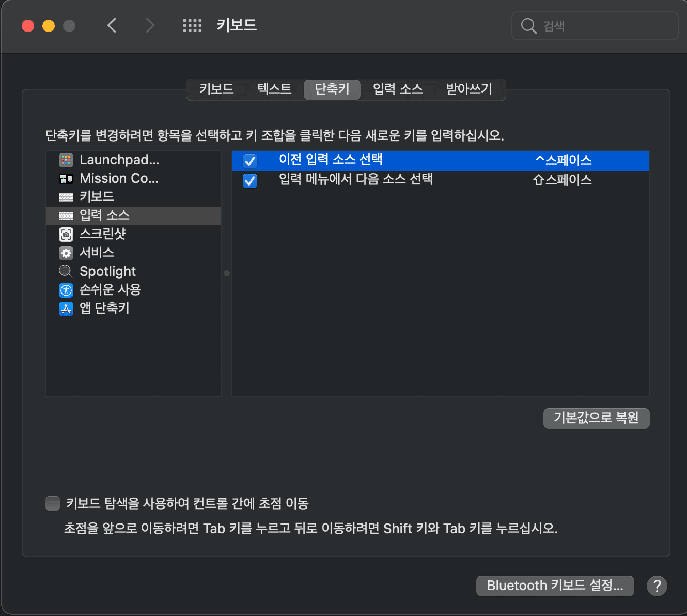Click the back navigation arrow
Screen dimensions: 687x616
coord(112,25)
